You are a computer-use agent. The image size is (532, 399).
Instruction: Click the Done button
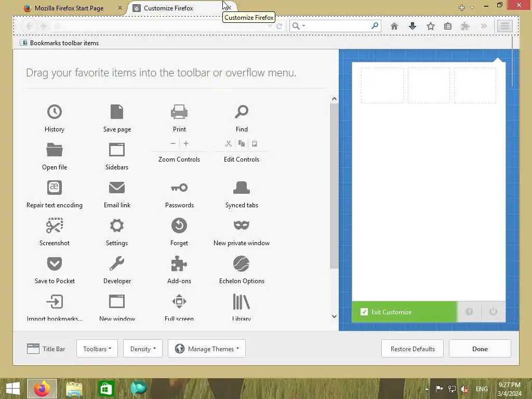click(x=480, y=349)
